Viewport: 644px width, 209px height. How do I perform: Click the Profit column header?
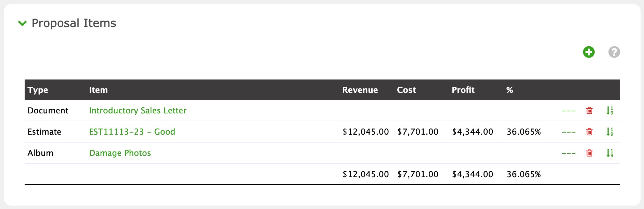[463, 90]
